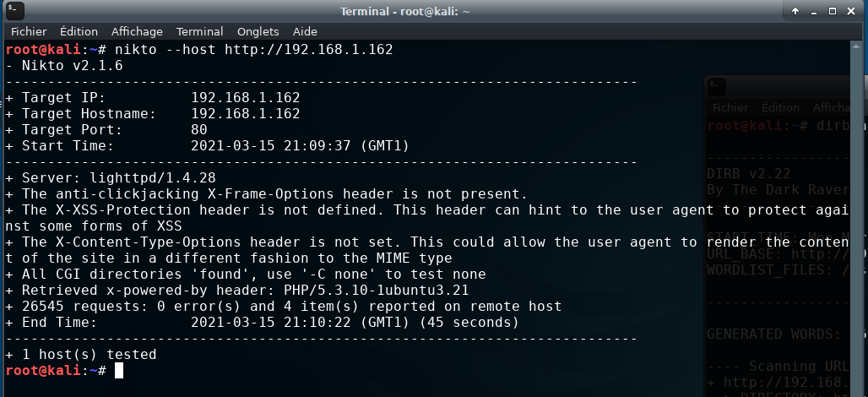Minimize the root@kali Terminal window
The height and width of the screenshot is (397, 868).
click(814, 11)
